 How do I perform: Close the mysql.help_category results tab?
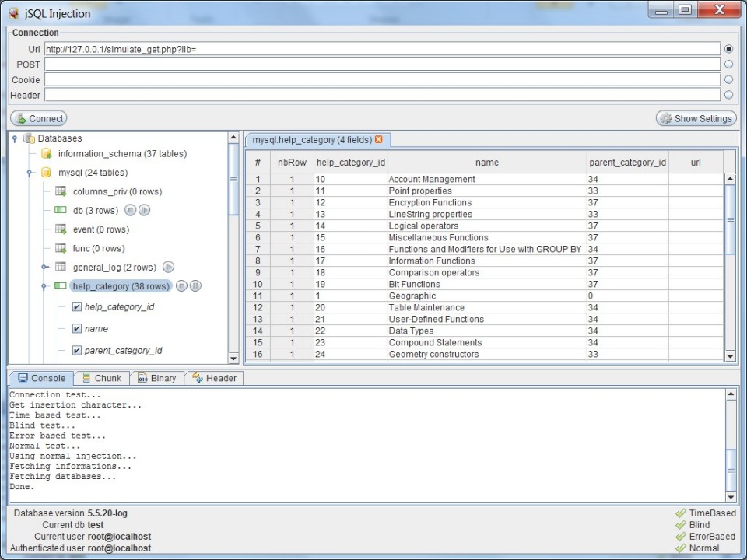[379, 140]
